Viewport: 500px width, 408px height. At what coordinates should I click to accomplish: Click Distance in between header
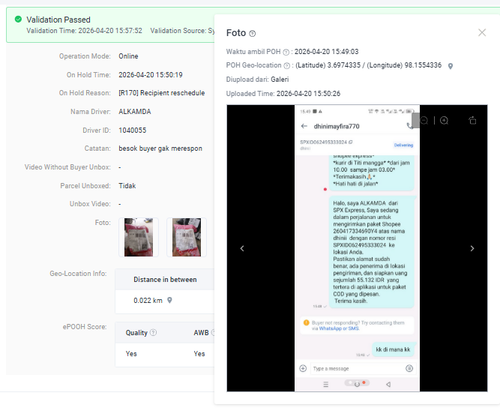coord(165,280)
